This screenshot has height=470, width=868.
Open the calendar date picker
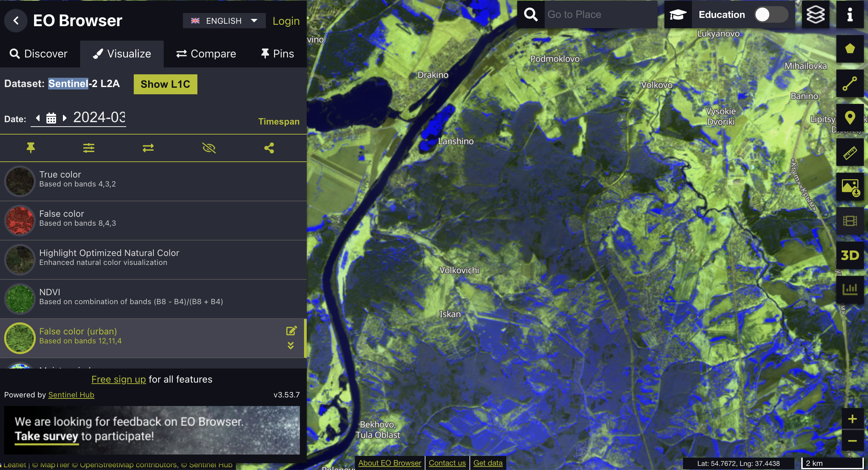(51, 118)
